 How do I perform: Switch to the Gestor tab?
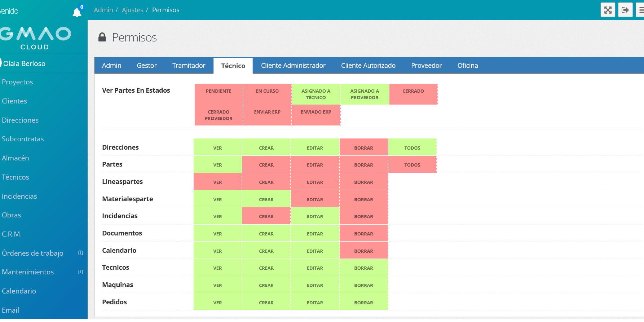coord(146,66)
